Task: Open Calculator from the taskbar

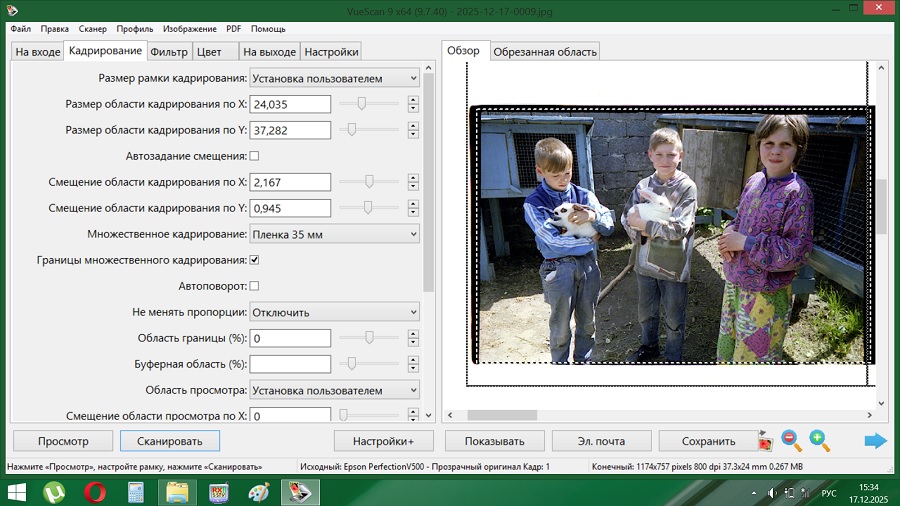Action: 136,492
